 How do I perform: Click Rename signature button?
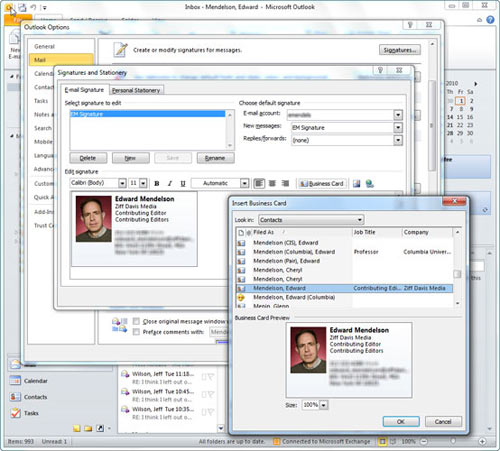point(215,158)
